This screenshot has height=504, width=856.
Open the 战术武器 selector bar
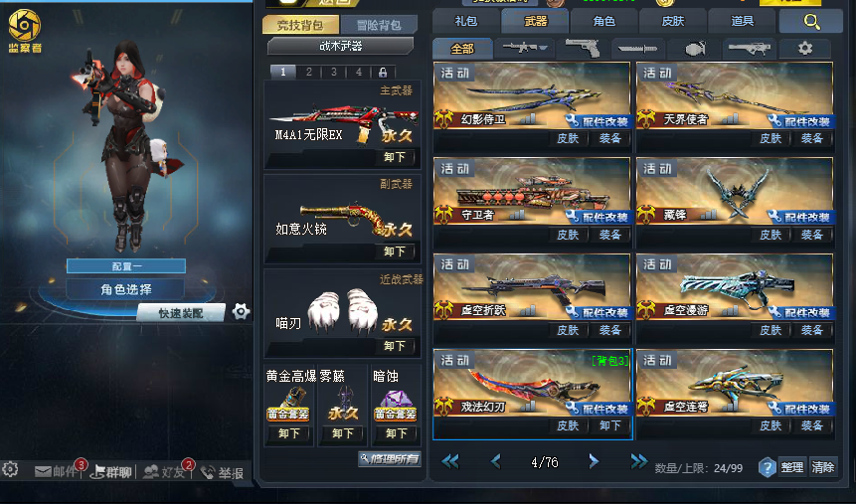click(x=340, y=47)
